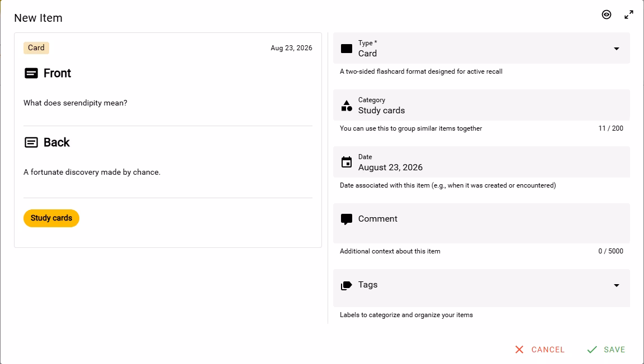The width and height of the screenshot is (644, 364).
Task: Click the Category shapes icon
Action: click(x=347, y=106)
